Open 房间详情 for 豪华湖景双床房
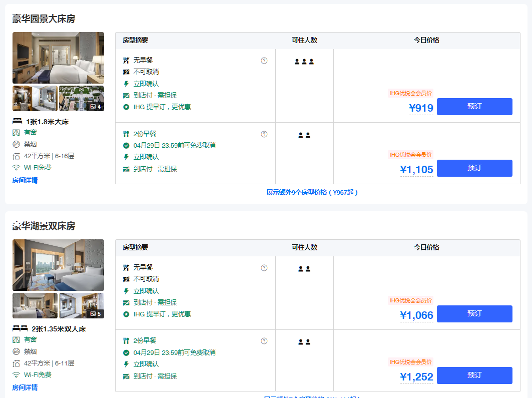This screenshot has width=532, height=398. pos(25,387)
